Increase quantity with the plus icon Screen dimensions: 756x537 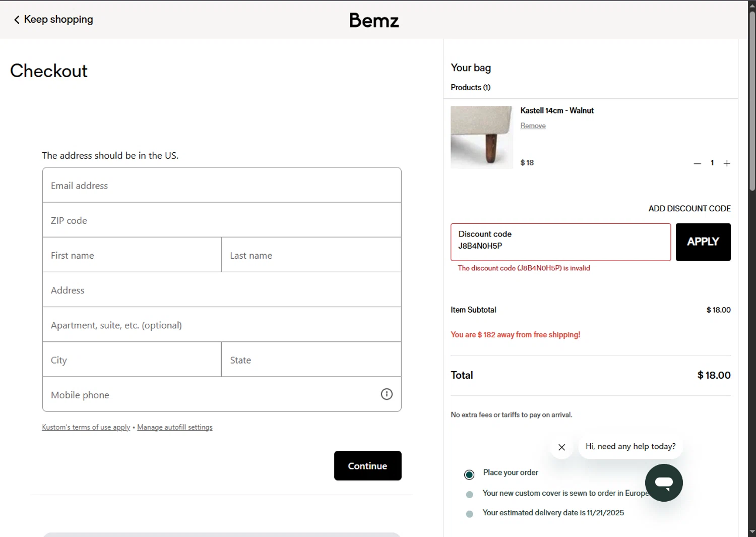tap(727, 163)
